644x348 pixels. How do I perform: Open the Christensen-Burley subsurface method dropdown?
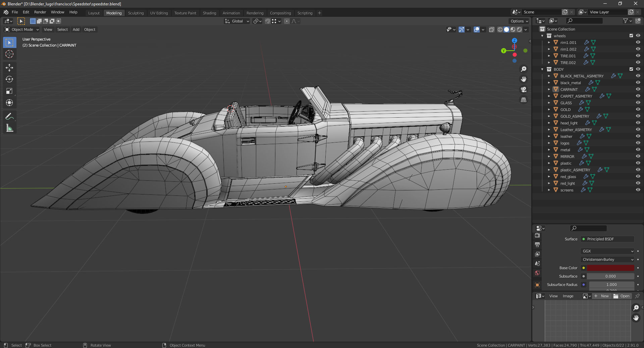point(607,259)
